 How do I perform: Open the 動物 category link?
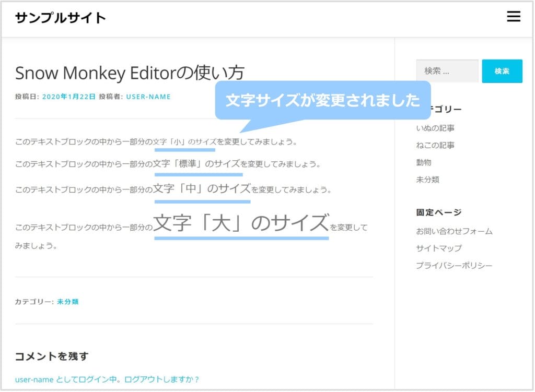pyautogui.click(x=424, y=163)
